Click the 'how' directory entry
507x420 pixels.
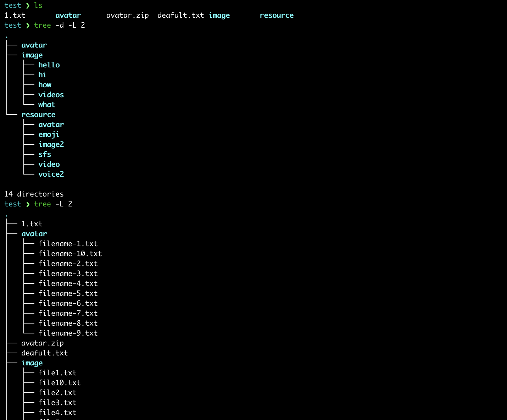pos(45,85)
